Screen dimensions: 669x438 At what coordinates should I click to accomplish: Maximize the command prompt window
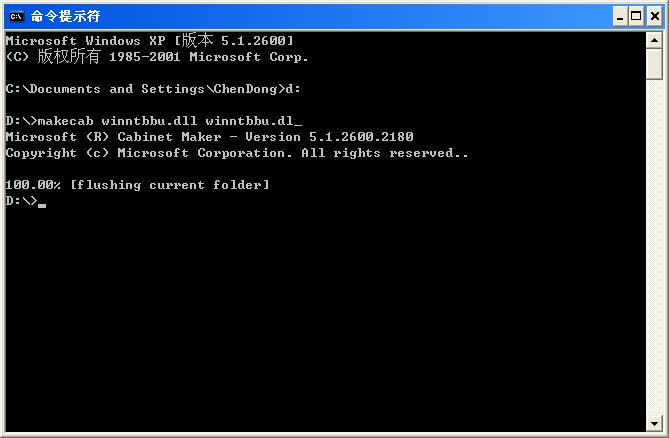pos(636,17)
